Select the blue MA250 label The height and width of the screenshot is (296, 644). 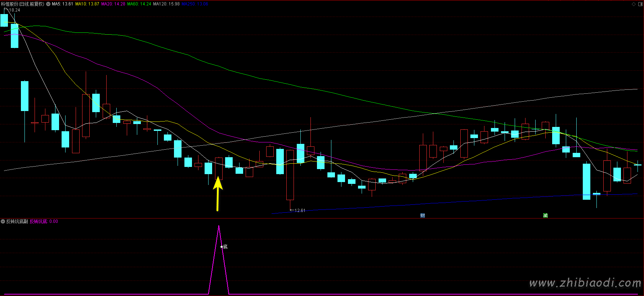pyautogui.click(x=195, y=4)
